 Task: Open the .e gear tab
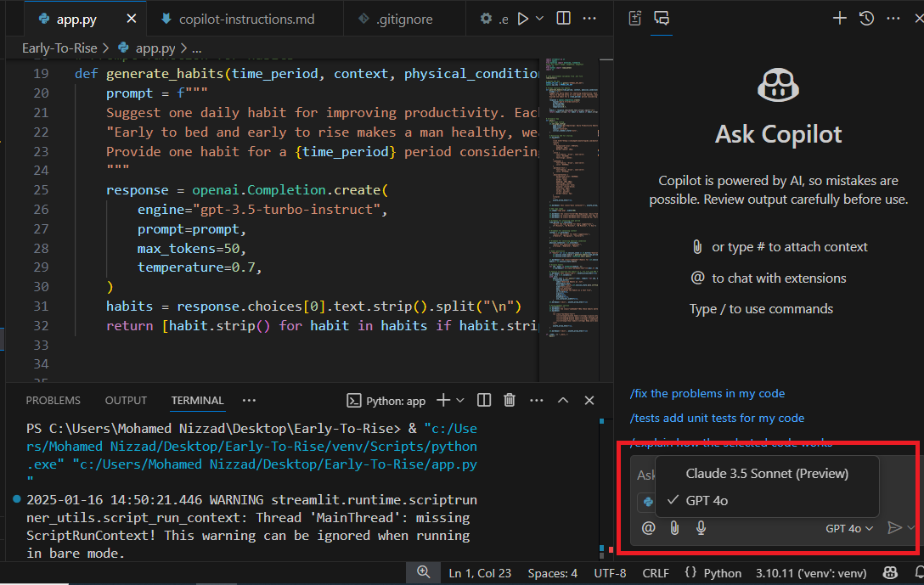493,19
